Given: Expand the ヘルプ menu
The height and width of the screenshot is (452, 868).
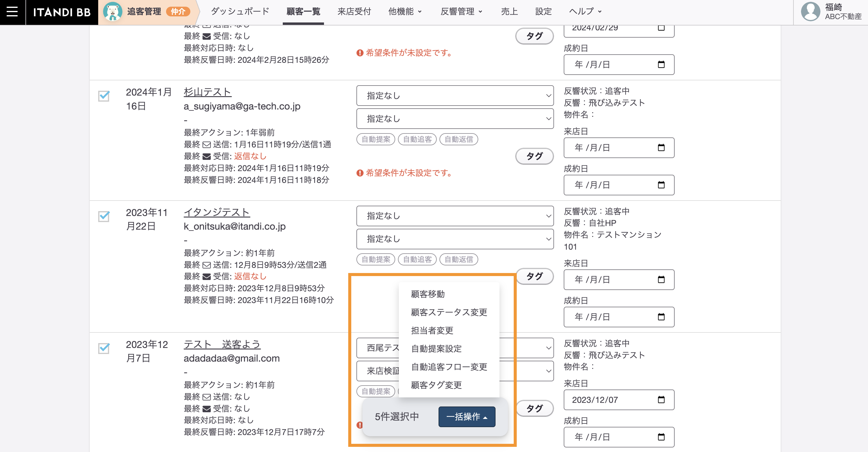Looking at the screenshot, I should 585,12.
